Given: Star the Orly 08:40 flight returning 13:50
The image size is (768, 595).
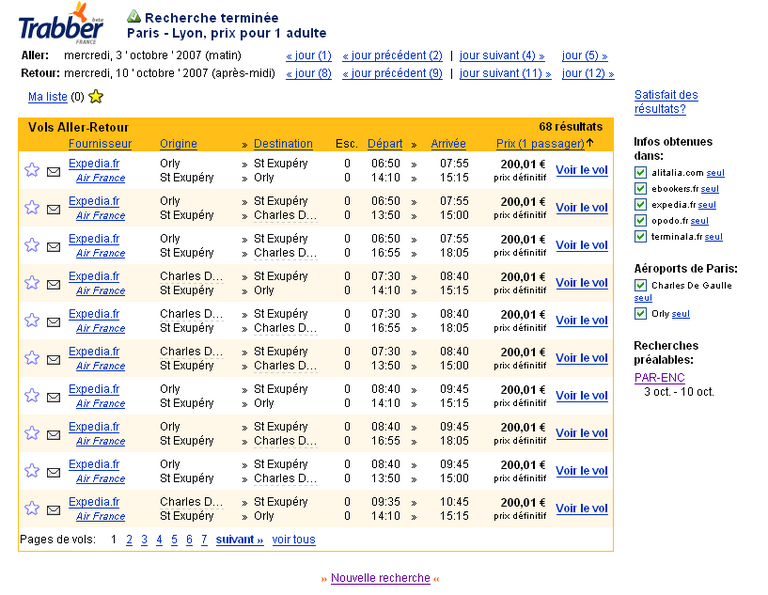Looking at the screenshot, I should tap(32, 471).
